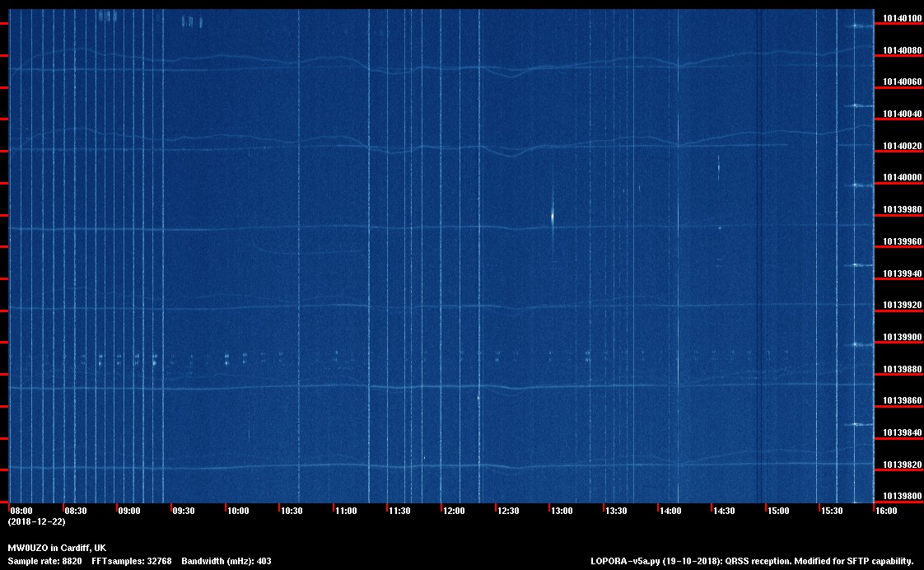This screenshot has height=570, width=924.
Task: Click the MW0UZO in Cardiff, UK text
Action: pyautogui.click(x=57, y=548)
